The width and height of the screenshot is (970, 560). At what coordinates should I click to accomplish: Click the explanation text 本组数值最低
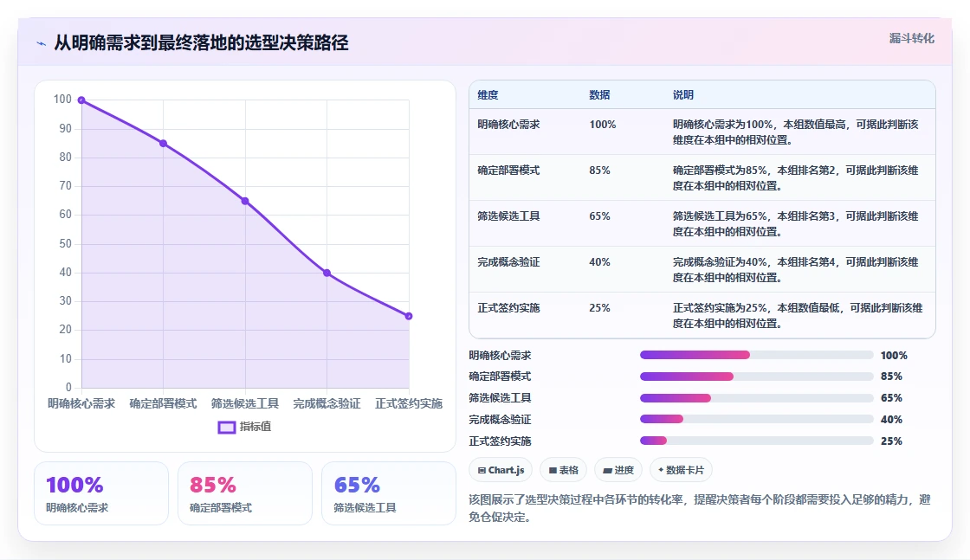(x=808, y=308)
